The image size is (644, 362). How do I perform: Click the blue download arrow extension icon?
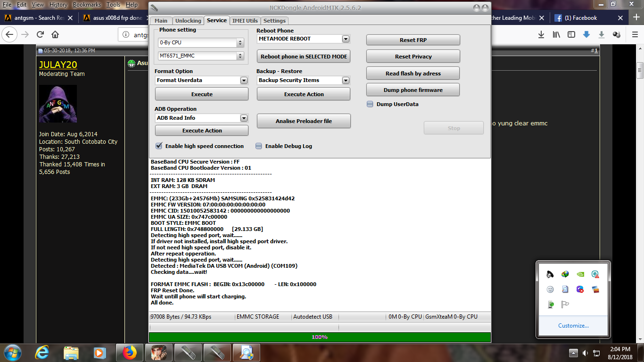coord(586,34)
